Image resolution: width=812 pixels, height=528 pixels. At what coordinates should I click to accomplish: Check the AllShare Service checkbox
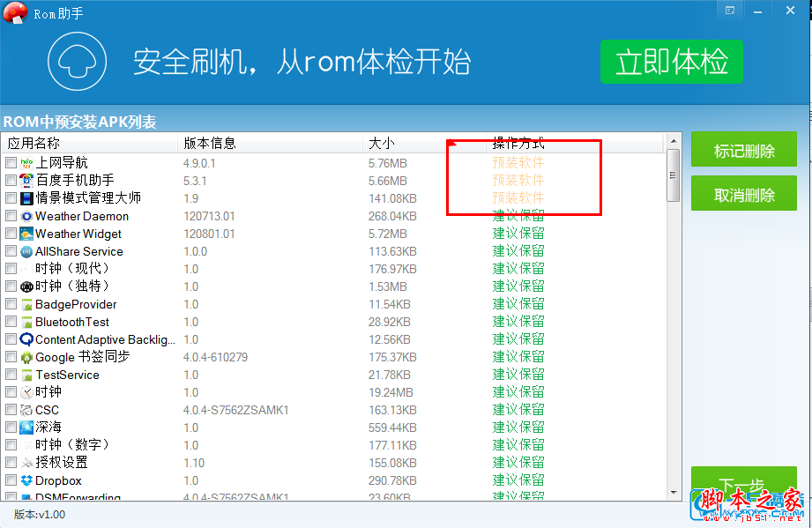[x=11, y=251]
